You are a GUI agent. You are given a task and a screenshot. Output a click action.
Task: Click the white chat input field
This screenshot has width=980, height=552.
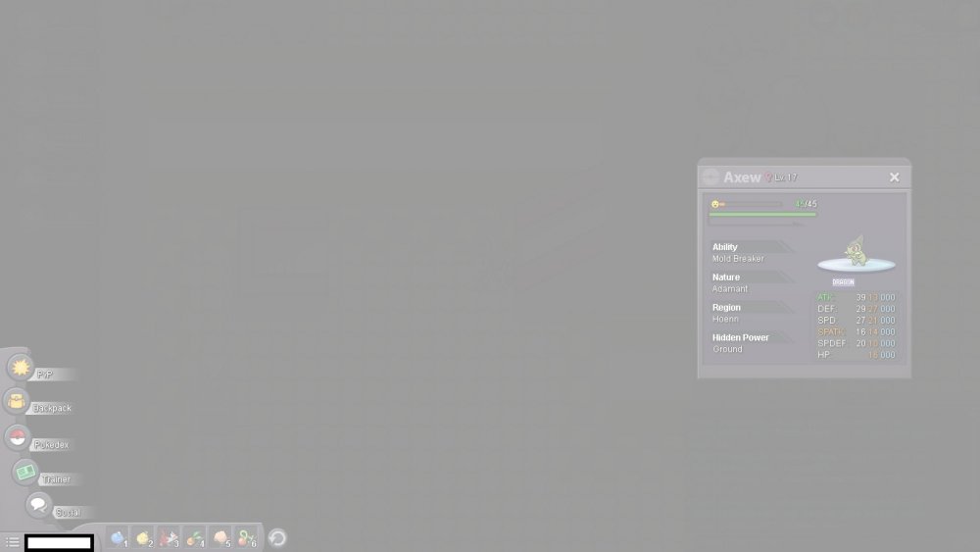point(59,542)
